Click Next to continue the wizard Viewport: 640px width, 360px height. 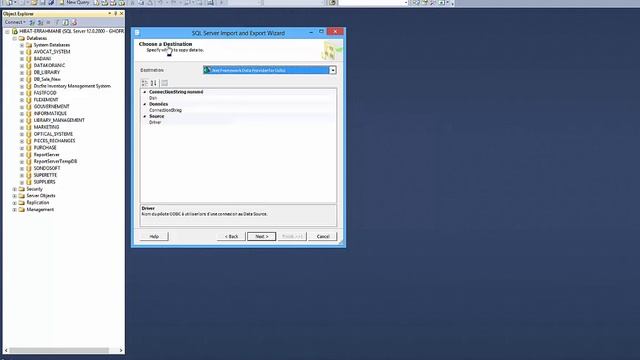262,236
